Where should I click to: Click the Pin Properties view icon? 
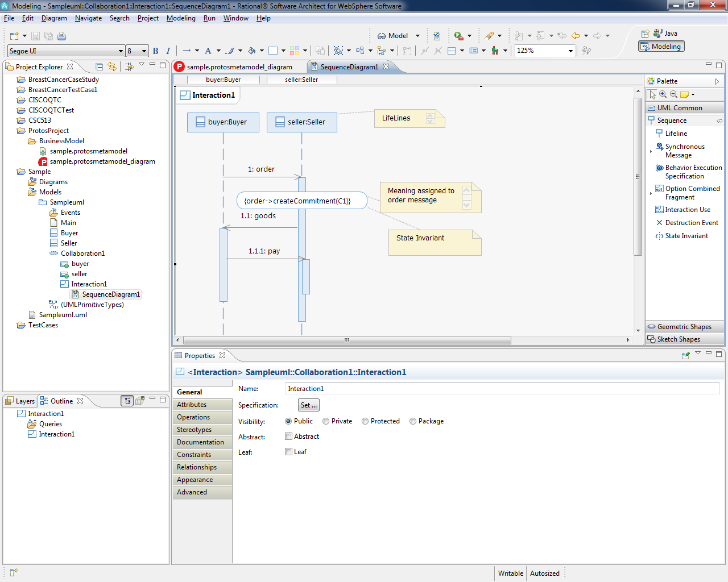[x=686, y=355]
